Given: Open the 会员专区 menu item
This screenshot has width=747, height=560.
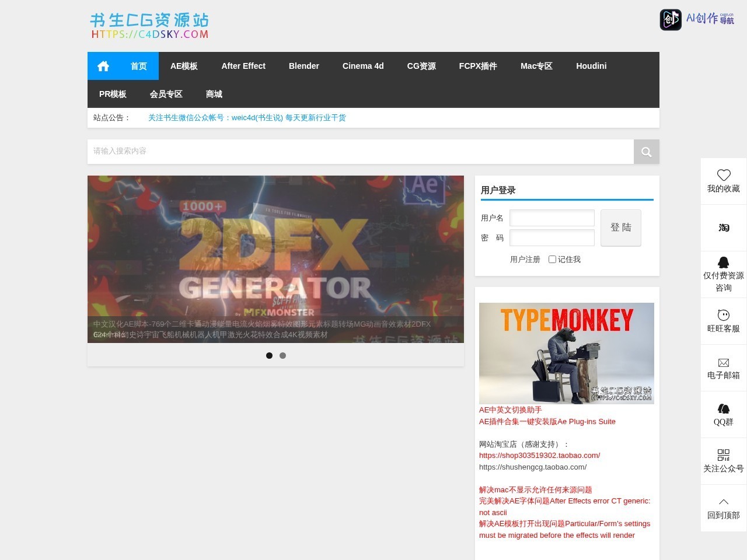Looking at the screenshot, I should coord(166,94).
